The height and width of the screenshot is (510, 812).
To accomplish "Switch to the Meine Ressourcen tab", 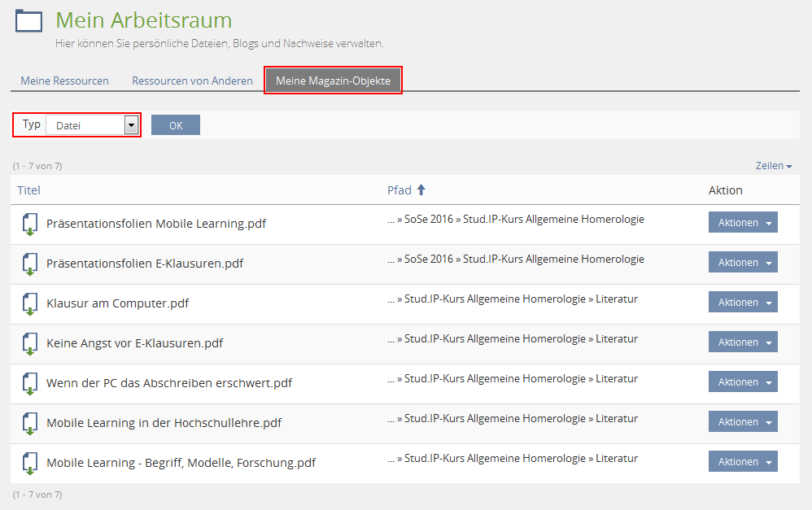I will 65,81.
